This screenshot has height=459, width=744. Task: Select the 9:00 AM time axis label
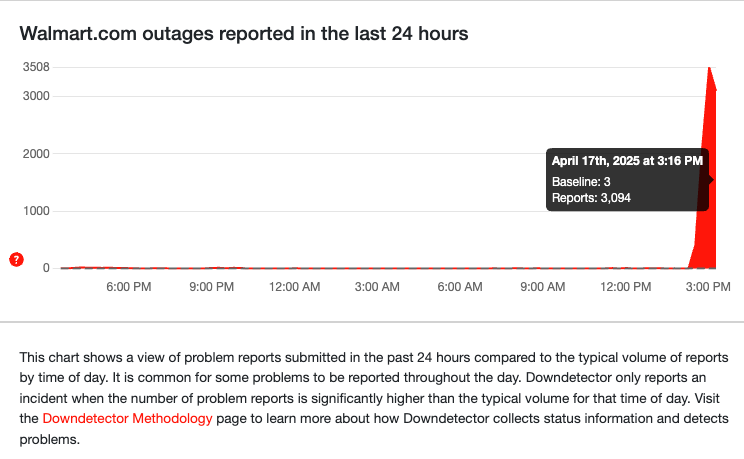coord(543,287)
